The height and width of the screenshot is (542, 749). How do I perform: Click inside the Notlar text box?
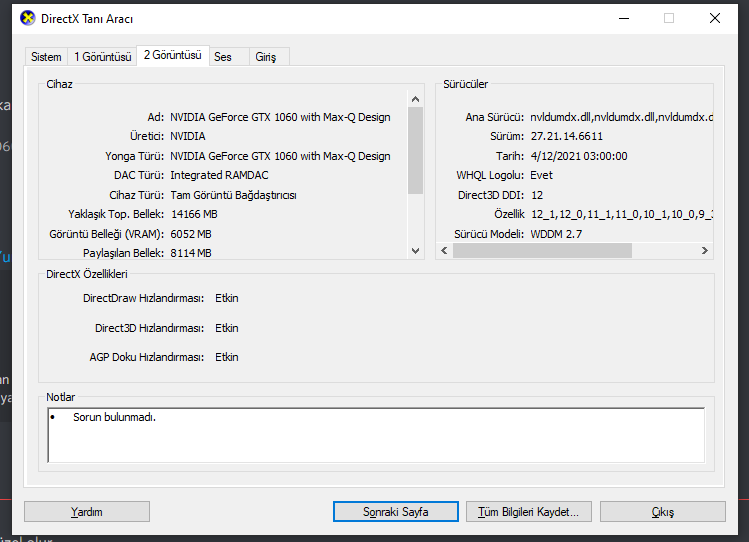coord(376,435)
